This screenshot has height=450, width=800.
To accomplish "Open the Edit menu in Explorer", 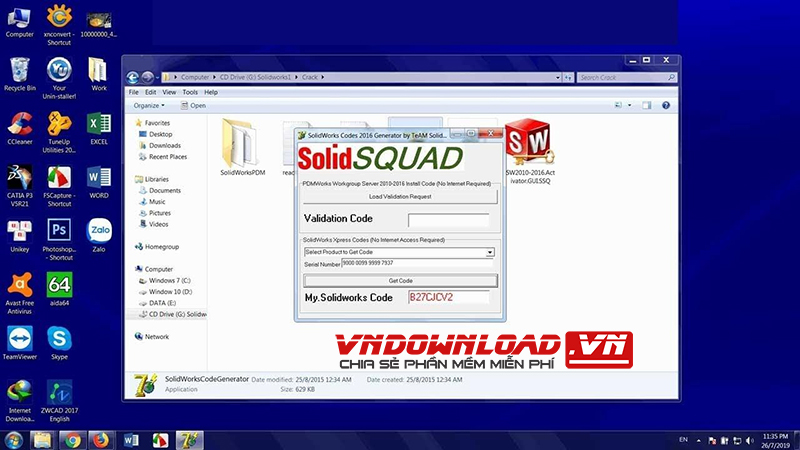I will click(x=151, y=92).
